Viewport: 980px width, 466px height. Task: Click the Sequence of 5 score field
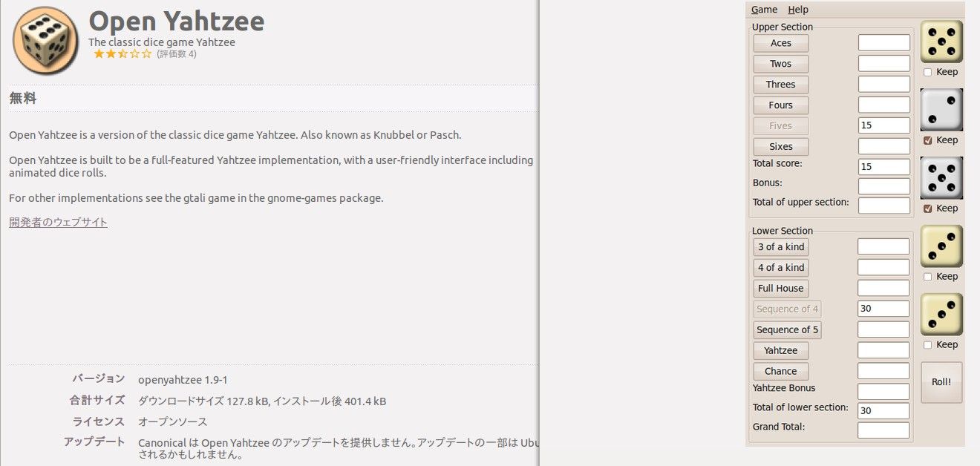(x=883, y=329)
